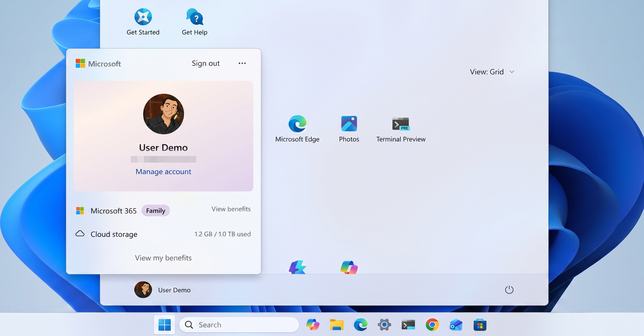Open Microsoft Store from the taskbar
The height and width of the screenshot is (336, 644).
pos(480,325)
